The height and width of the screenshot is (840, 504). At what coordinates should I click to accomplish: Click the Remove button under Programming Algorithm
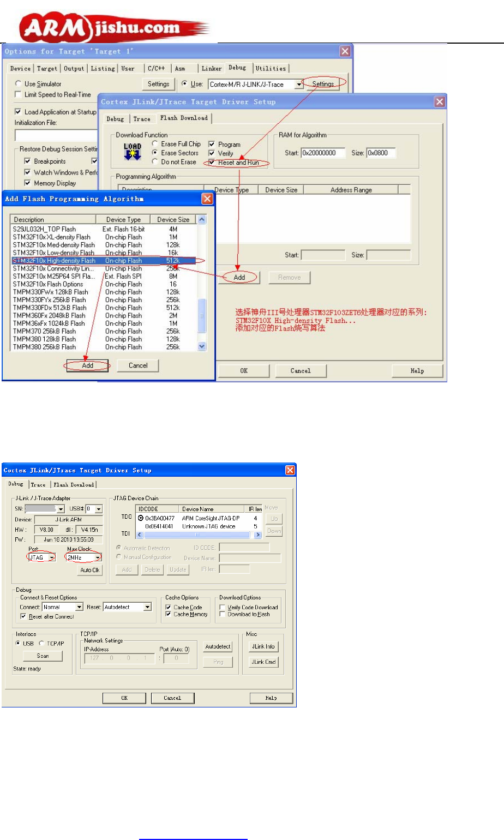coord(290,277)
